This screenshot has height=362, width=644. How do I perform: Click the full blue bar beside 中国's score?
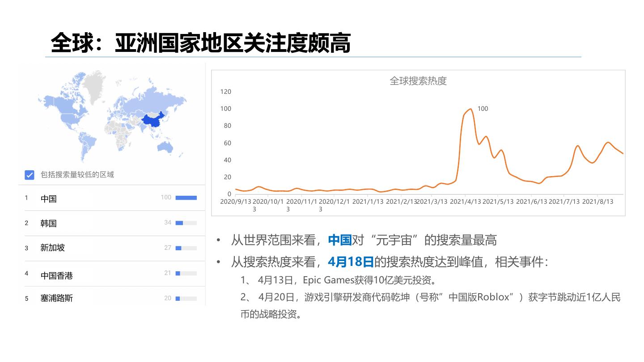tap(186, 198)
